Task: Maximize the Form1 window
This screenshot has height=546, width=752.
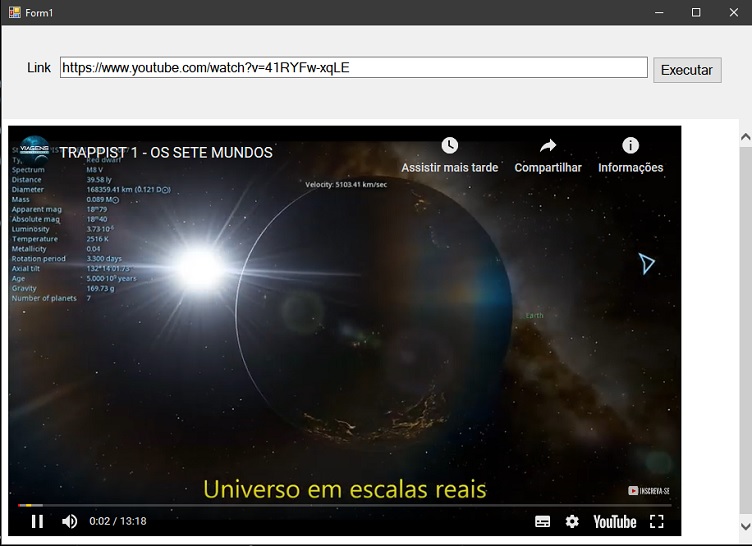Action: 696,12
